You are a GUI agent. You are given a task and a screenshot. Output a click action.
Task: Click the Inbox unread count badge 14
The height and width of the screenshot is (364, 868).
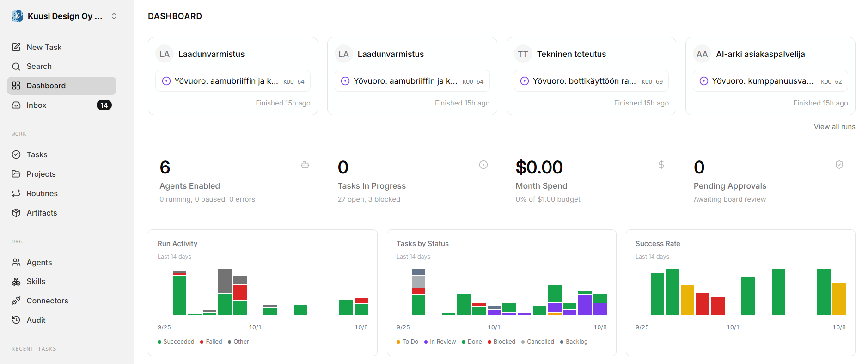coord(104,105)
